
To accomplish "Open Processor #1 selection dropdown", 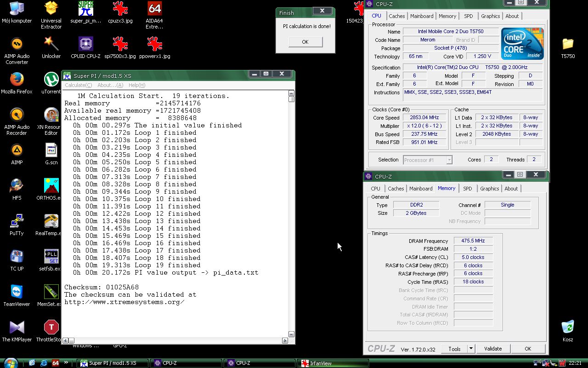I will point(428,160).
